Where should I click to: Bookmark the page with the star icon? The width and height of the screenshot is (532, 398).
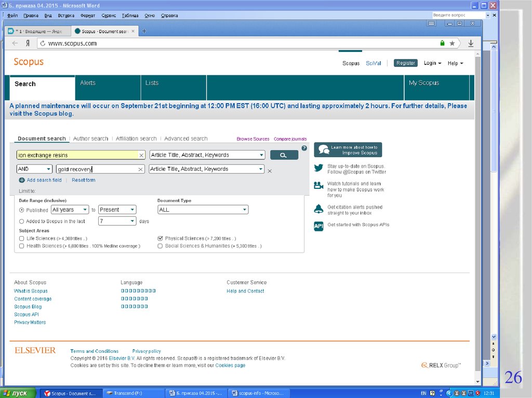[x=452, y=43]
